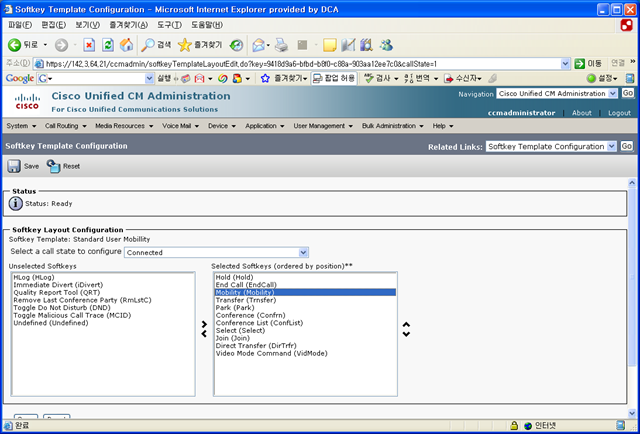Screen dimensions: 640x434
Task: Select Toggle Malicious Call Trace (MCID) softkey
Action: [72, 315]
